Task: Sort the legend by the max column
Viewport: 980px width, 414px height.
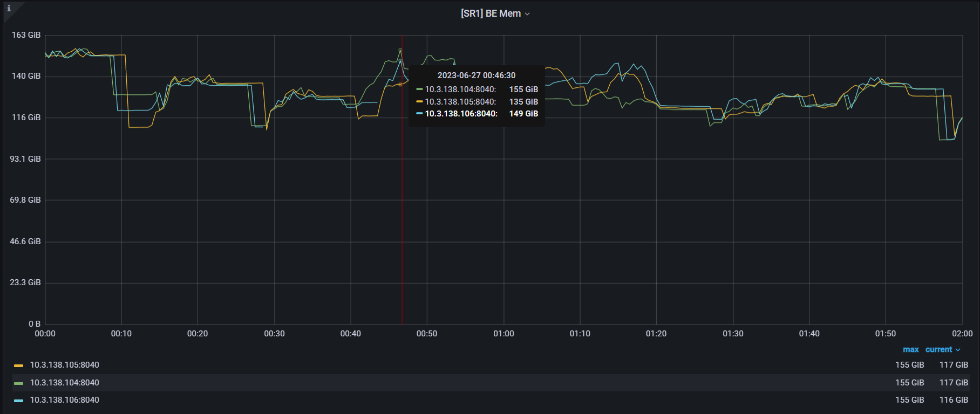Action: pos(910,349)
